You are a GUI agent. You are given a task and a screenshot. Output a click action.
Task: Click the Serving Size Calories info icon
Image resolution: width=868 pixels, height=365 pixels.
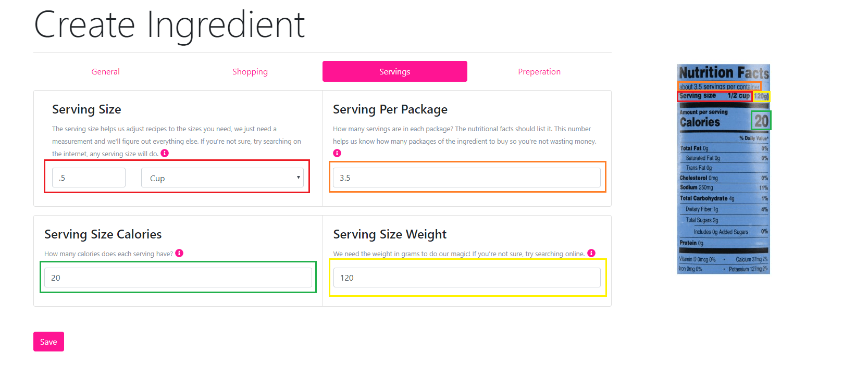(179, 253)
